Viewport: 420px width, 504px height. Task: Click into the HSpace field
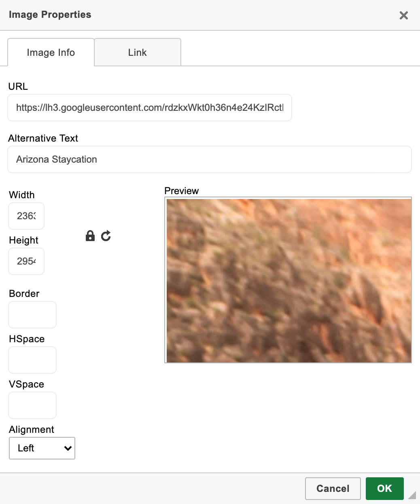point(32,360)
